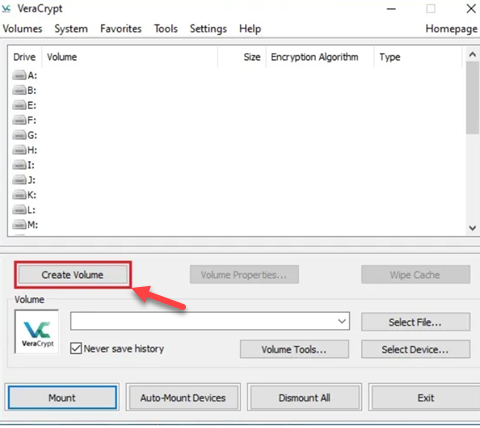Click the Create Volume button
The width and height of the screenshot is (480, 428).
click(x=73, y=275)
